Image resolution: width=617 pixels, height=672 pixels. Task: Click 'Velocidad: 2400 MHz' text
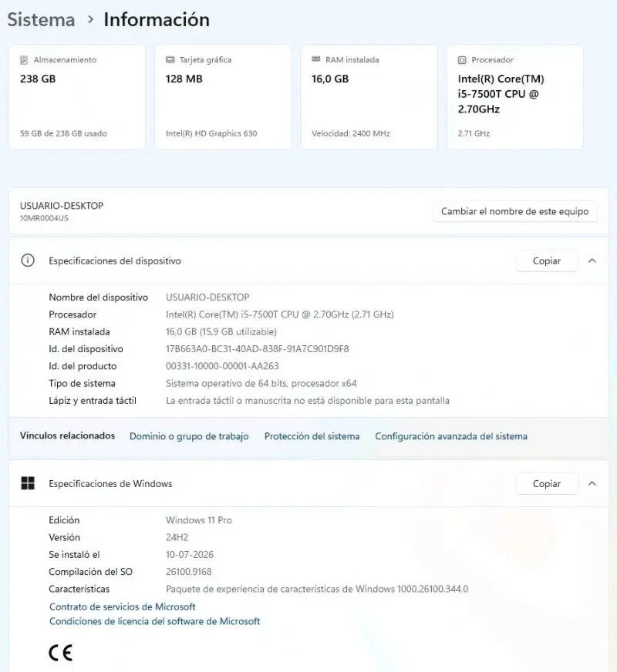(351, 133)
